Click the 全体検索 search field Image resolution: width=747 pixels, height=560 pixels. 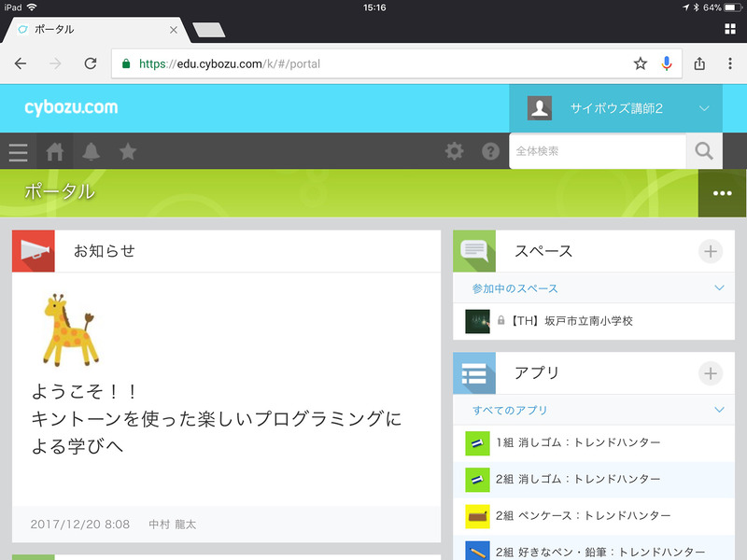point(598,151)
